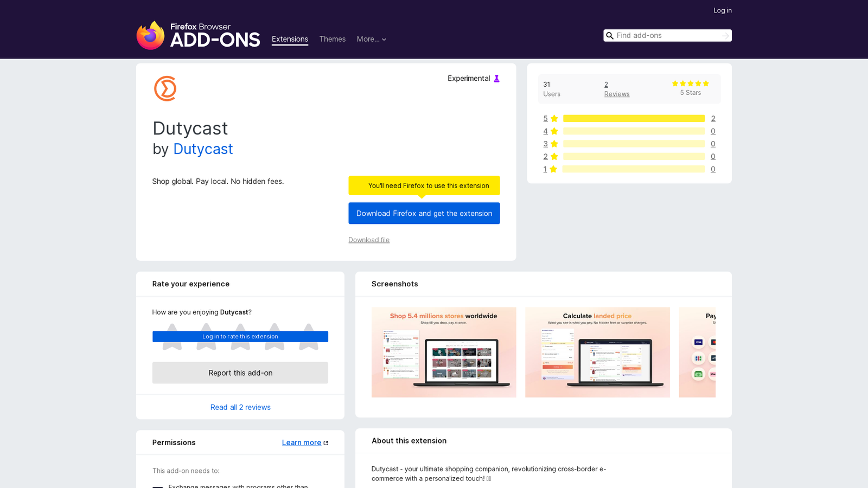Filter reviews by the 5 star row
Viewport: 868px width, 488px height.
[x=629, y=118]
